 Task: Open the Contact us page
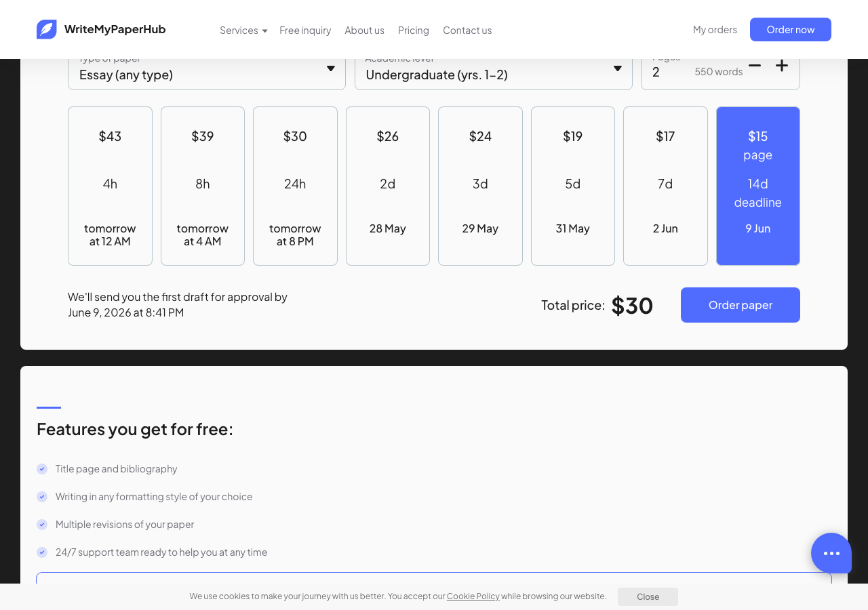coord(467,30)
